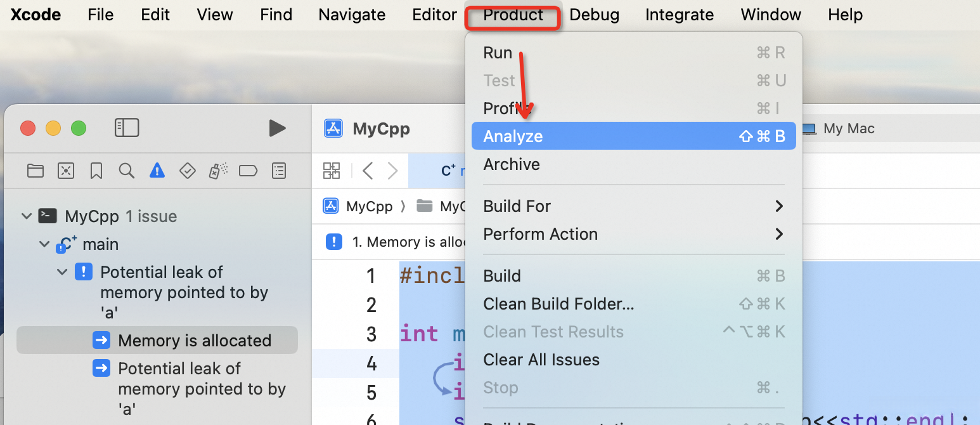Viewport: 980px width, 425px height.
Task: Open the Debug navigator spray icon
Action: tap(218, 171)
